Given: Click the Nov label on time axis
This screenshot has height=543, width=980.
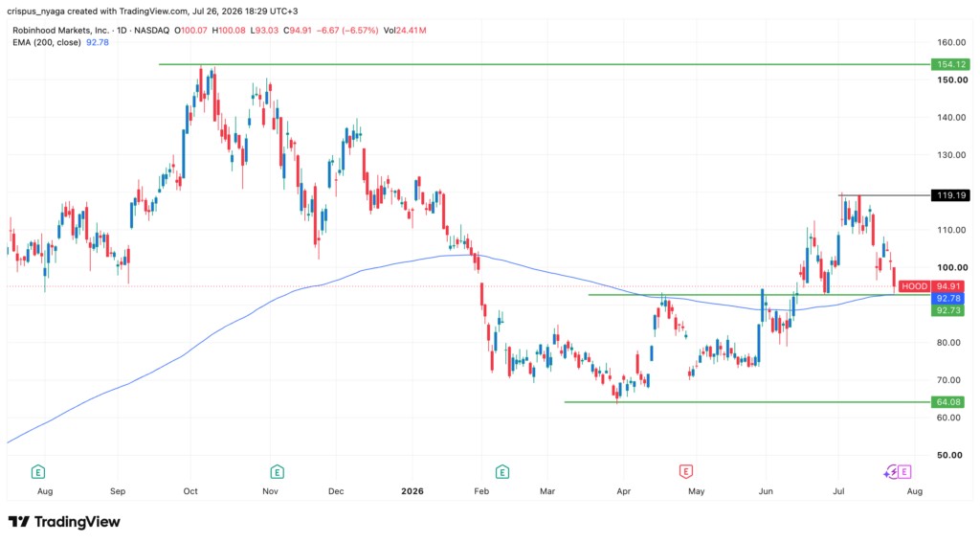Looking at the screenshot, I should click(270, 491).
